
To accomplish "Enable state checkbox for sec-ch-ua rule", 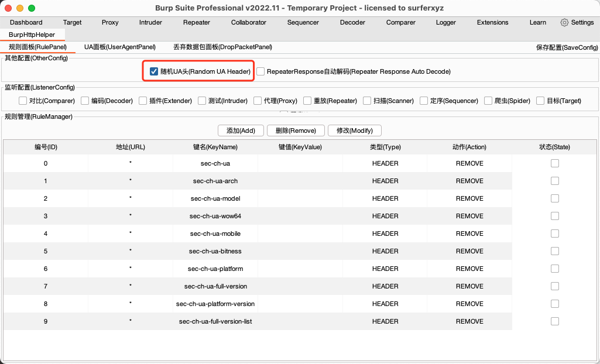I will [555, 163].
